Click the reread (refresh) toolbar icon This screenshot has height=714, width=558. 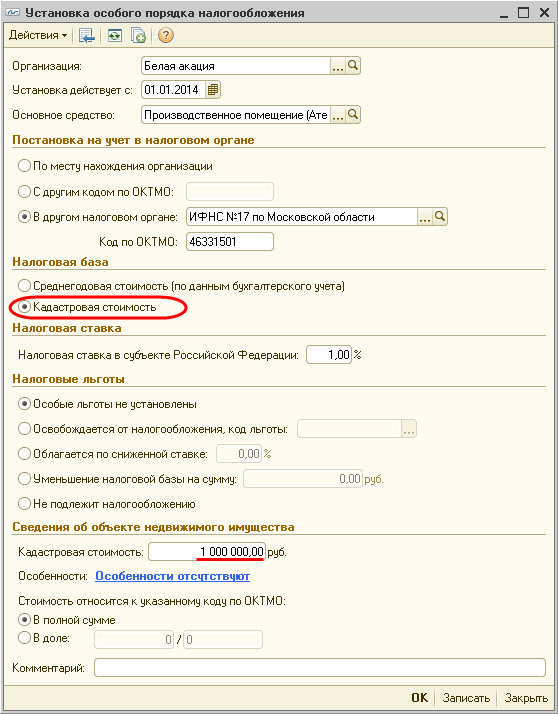click(114, 36)
